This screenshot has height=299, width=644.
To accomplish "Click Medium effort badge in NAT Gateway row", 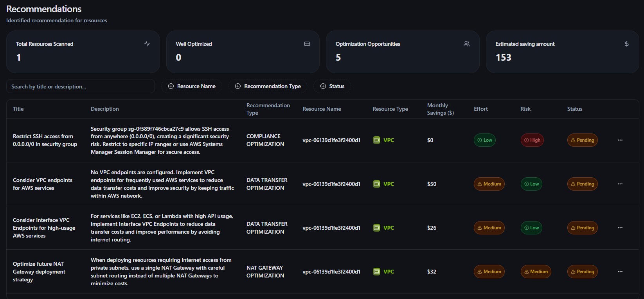I will 489,272.
